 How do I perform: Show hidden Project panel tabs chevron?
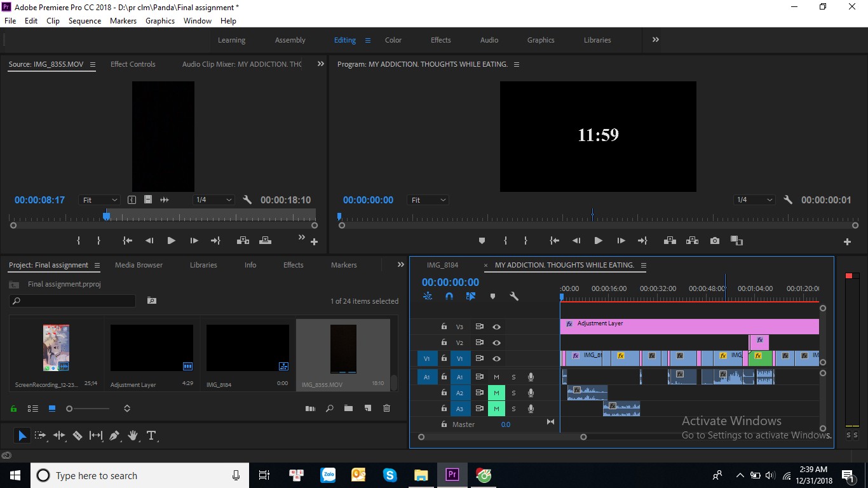(400, 265)
